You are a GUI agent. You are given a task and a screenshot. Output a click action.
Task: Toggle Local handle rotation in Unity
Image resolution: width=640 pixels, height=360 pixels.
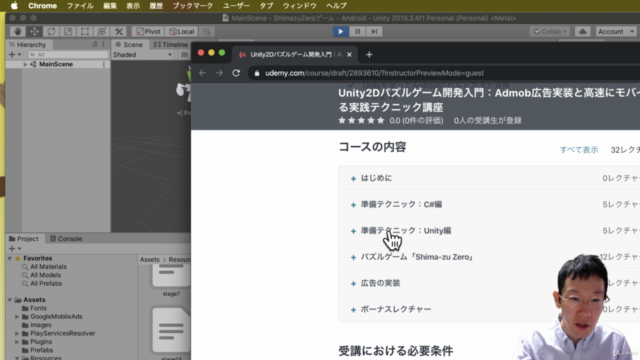(182, 31)
